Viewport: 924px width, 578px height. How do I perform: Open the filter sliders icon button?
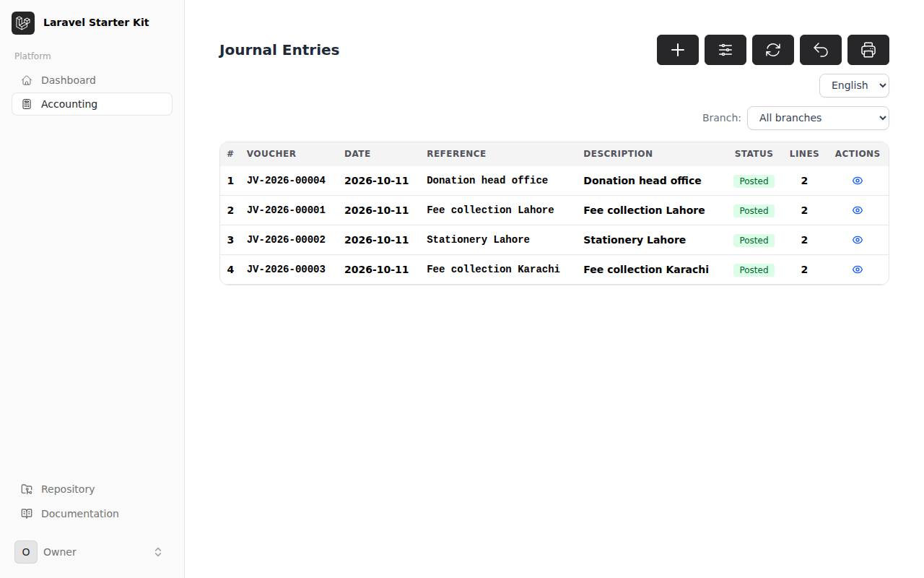point(725,50)
